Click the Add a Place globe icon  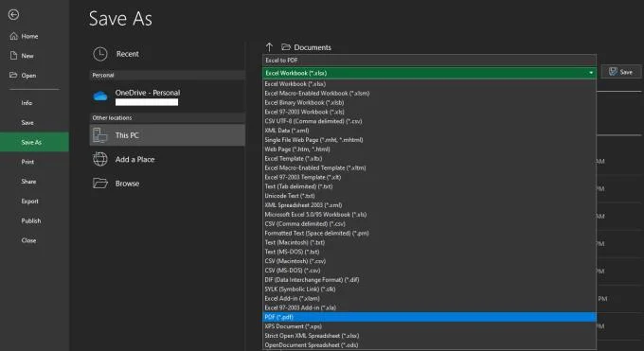100,159
